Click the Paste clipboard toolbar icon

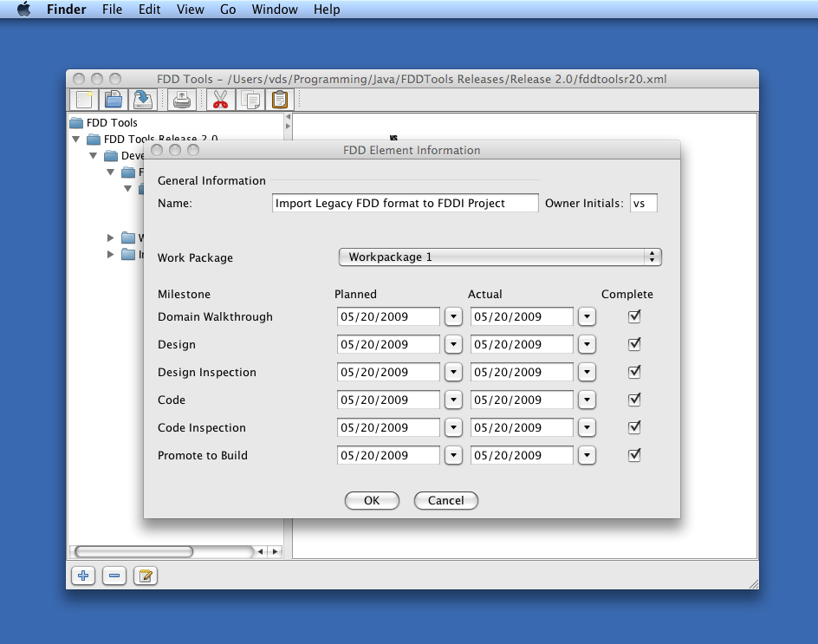coord(280,100)
